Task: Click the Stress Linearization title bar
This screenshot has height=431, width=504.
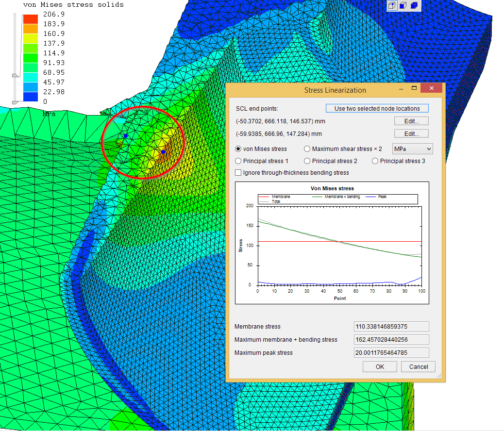Action: click(335, 90)
